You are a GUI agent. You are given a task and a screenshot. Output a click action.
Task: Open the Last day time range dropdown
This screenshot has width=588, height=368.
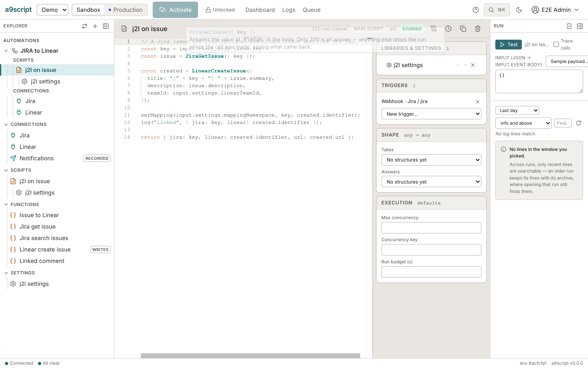point(517,110)
